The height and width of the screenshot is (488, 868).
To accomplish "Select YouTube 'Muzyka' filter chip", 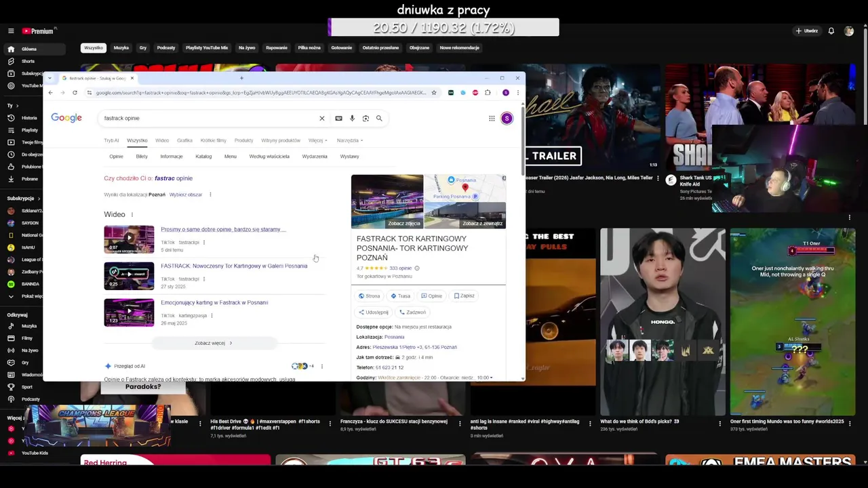I will point(121,48).
